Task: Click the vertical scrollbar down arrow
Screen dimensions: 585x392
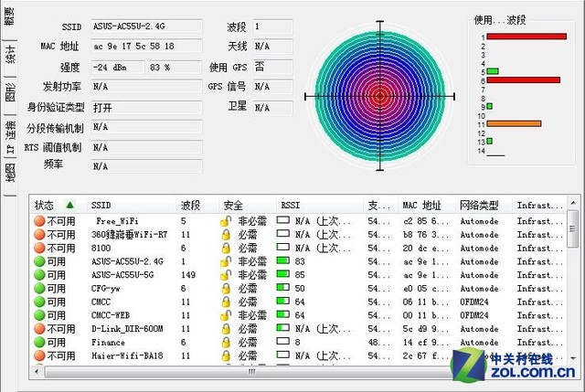Action: (x=573, y=358)
